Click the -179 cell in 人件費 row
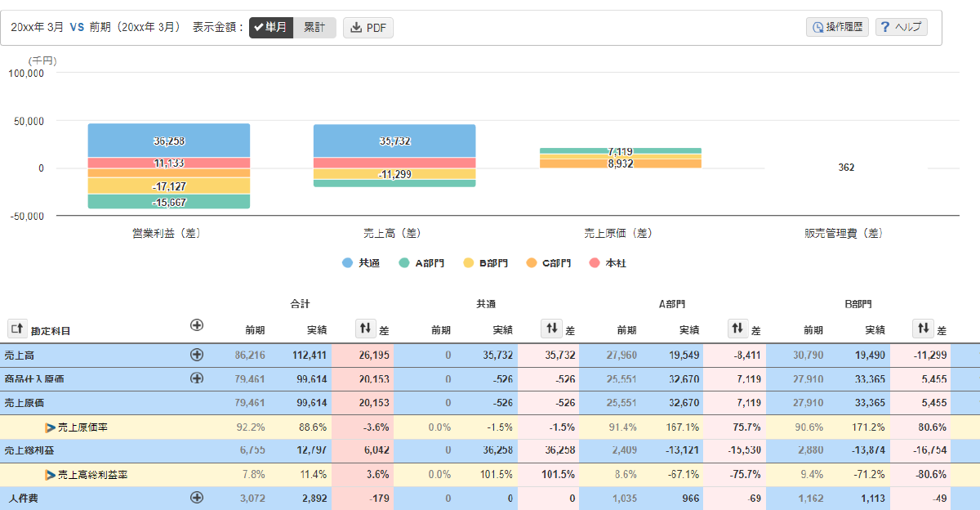Screen dimensions: 980x510 click(380, 498)
